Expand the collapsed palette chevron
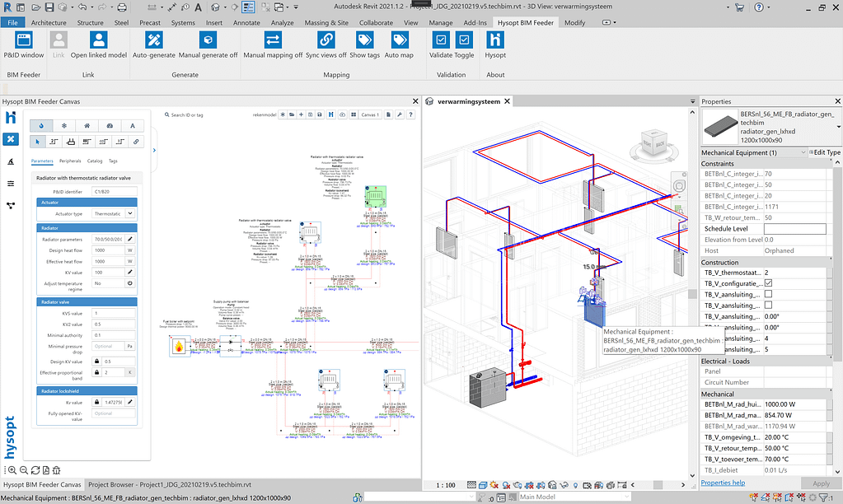Viewport: 843px width, 504px height. tap(154, 151)
